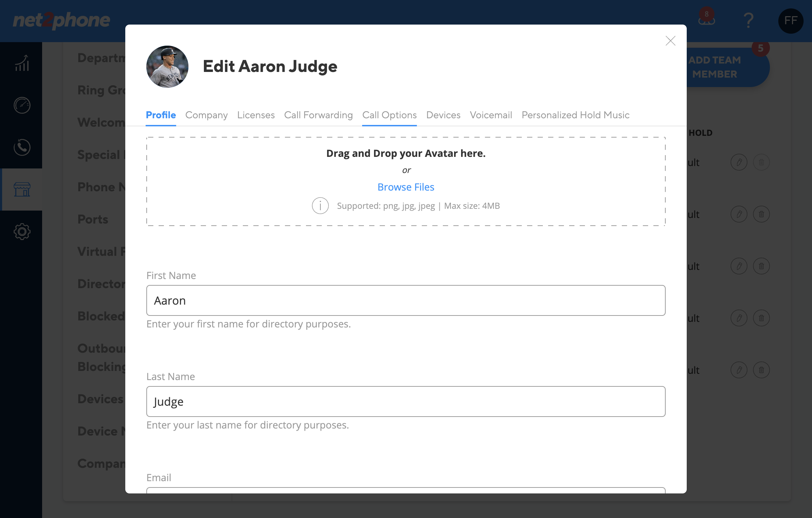Focus the Last Name field containing Judge
The image size is (812, 518).
(406, 401)
